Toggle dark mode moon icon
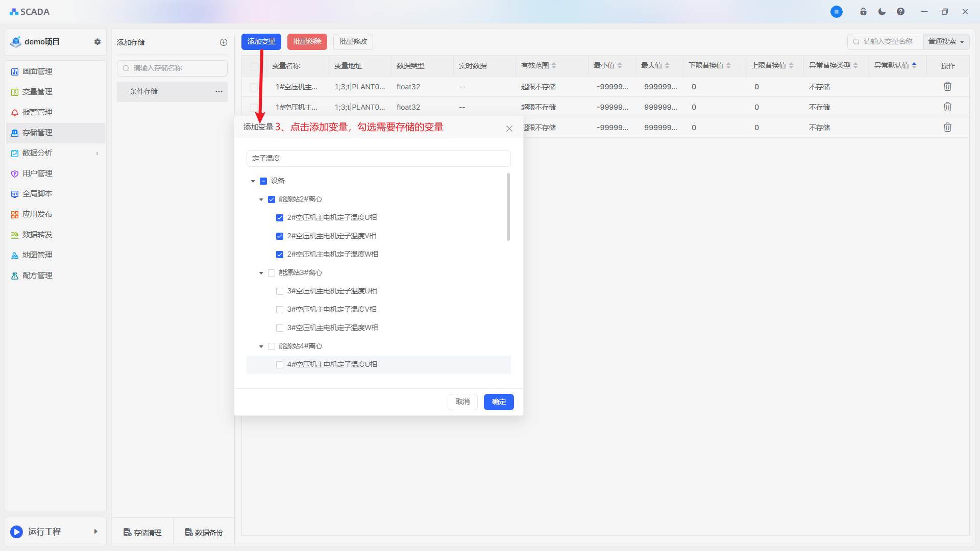The width and height of the screenshot is (980, 551). [x=882, y=12]
